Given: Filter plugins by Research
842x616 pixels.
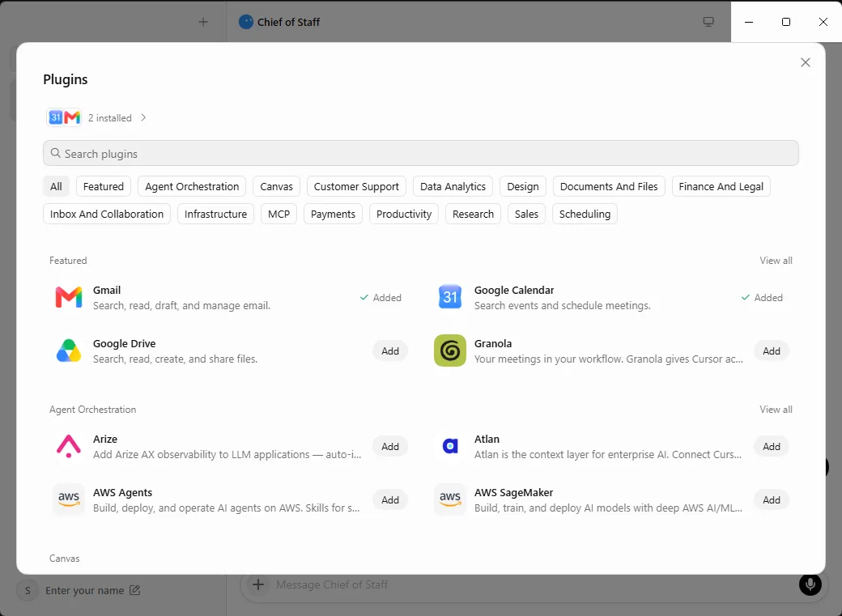Looking at the screenshot, I should click(x=473, y=214).
